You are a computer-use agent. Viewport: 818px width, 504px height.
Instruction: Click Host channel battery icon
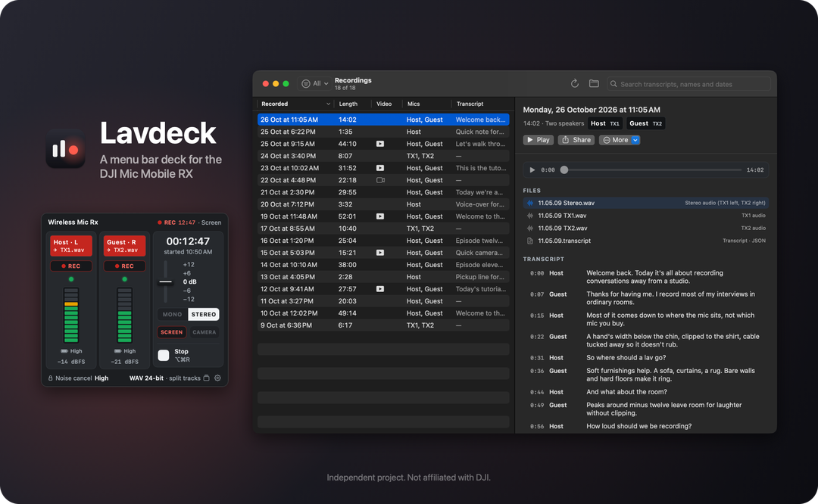pyautogui.click(x=64, y=351)
